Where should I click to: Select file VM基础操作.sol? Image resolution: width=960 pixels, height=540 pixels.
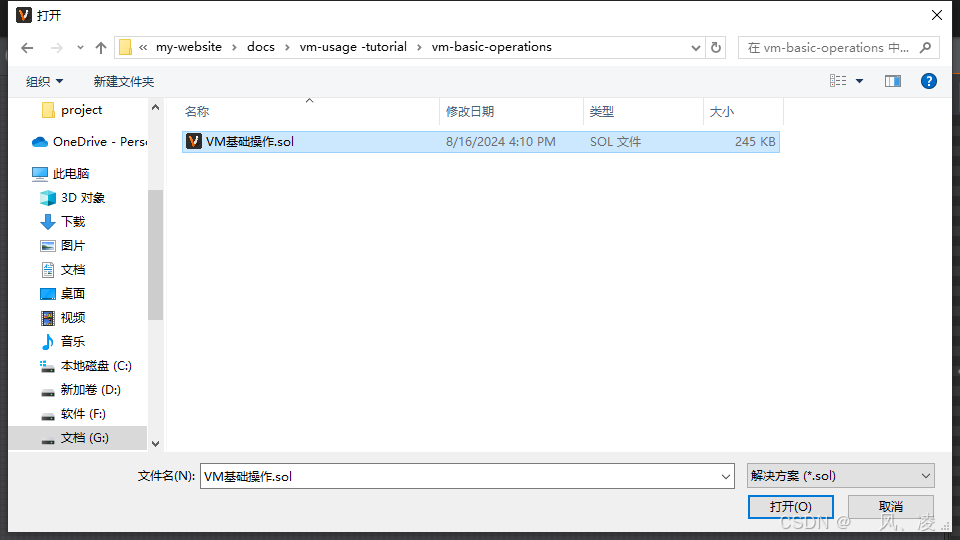click(x=481, y=142)
